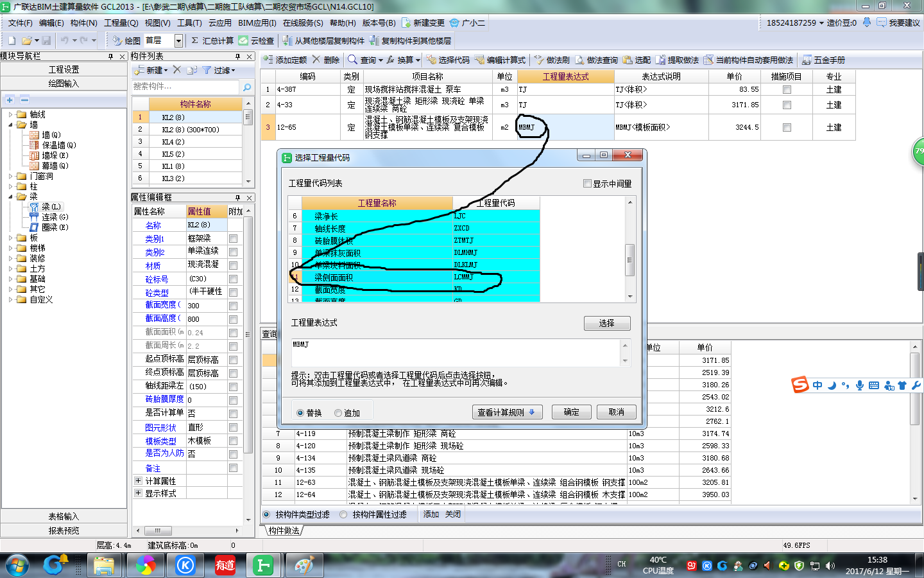Click horizontal scrollbar under 属性编辑框
Screen dimensions: 924x578
point(186,530)
